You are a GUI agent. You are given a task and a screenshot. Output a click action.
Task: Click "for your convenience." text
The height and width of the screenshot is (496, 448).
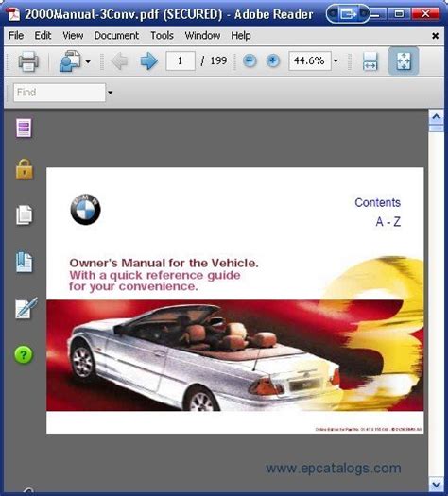point(133,286)
